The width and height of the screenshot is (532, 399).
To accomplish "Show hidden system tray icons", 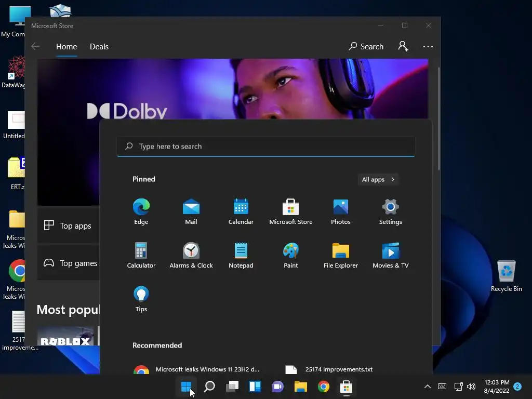I will pos(428,387).
